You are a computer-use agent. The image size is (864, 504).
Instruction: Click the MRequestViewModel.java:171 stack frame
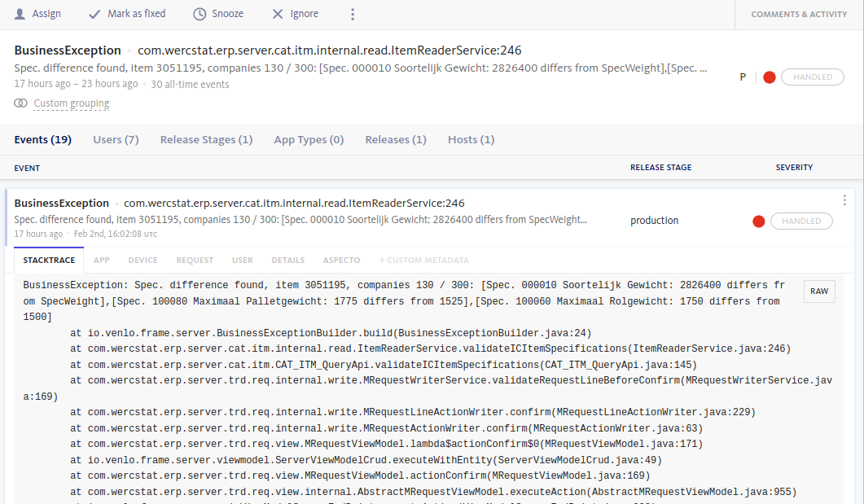tap(386, 444)
